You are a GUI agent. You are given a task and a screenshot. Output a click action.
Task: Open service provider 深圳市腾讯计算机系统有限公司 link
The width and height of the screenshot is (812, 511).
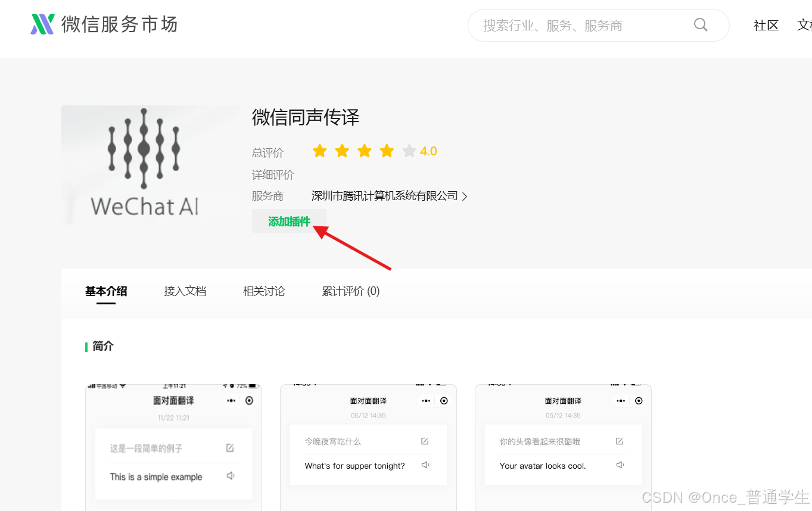[x=385, y=196]
